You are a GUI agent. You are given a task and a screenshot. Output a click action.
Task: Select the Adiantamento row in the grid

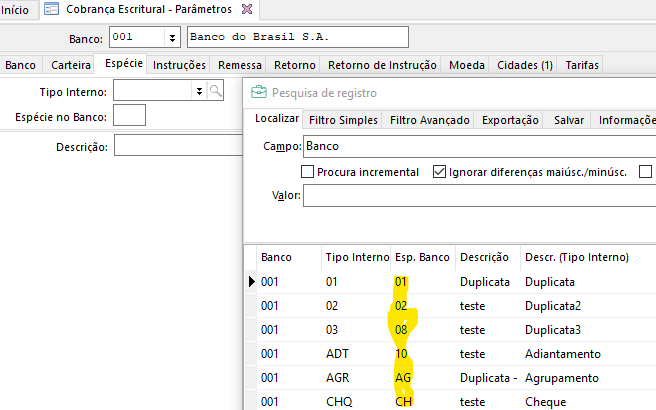pos(562,354)
